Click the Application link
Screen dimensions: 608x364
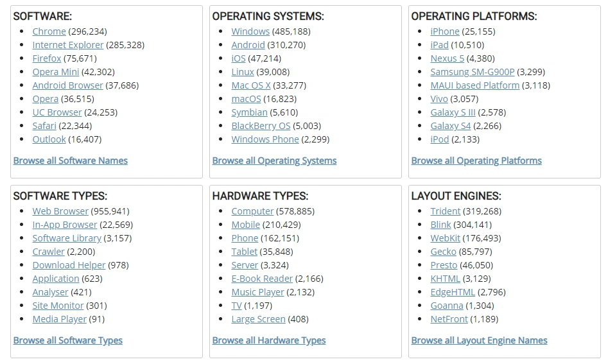pyautogui.click(x=56, y=279)
